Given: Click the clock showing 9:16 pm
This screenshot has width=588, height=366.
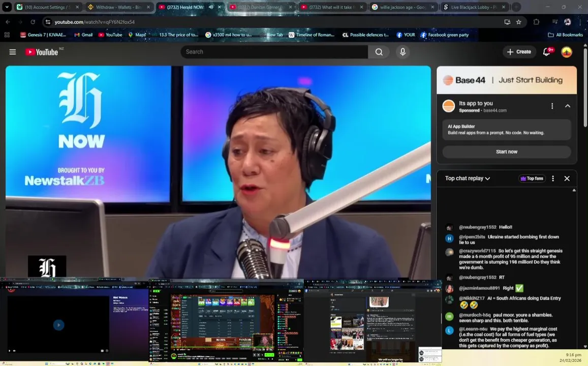Looking at the screenshot, I should click(x=573, y=355).
